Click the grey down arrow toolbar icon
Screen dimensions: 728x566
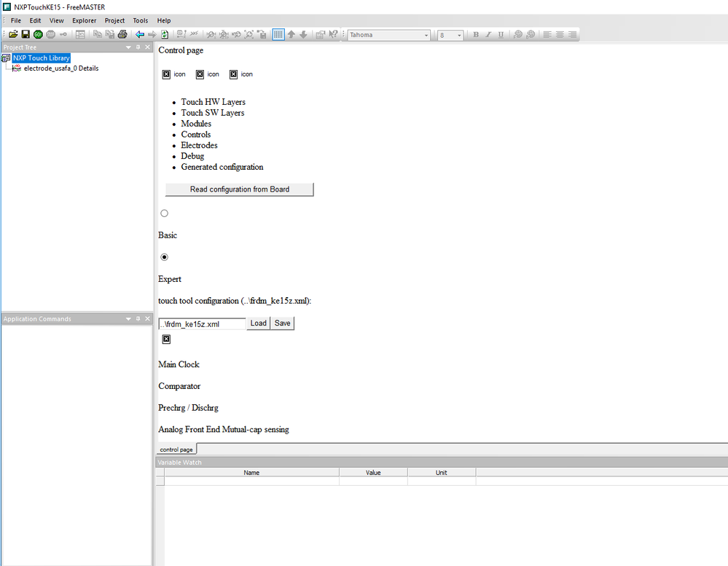[303, 34]
